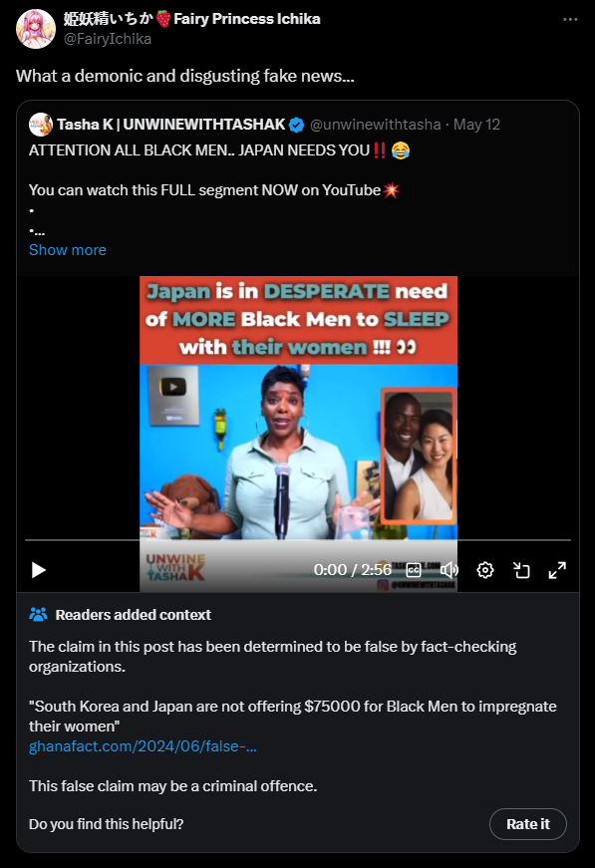595x868 pixels.
Task: Seek on the video progress bar
Action: (298, 540)
